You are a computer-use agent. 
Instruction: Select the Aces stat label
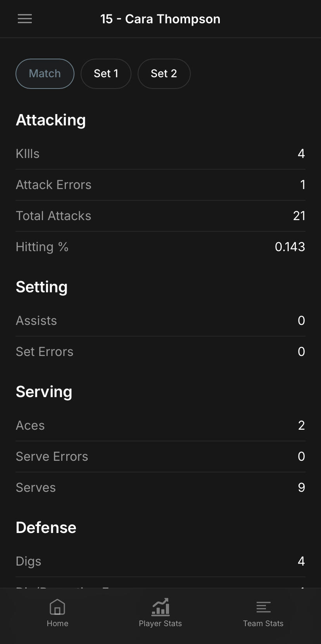[x=30, y=425]
